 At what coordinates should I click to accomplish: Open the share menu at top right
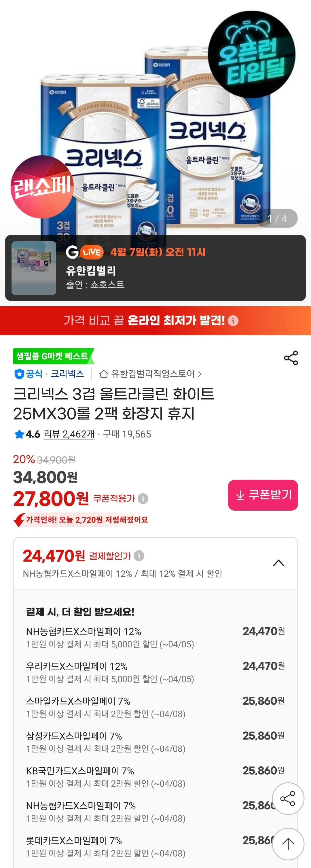click(x=291, y=358)
